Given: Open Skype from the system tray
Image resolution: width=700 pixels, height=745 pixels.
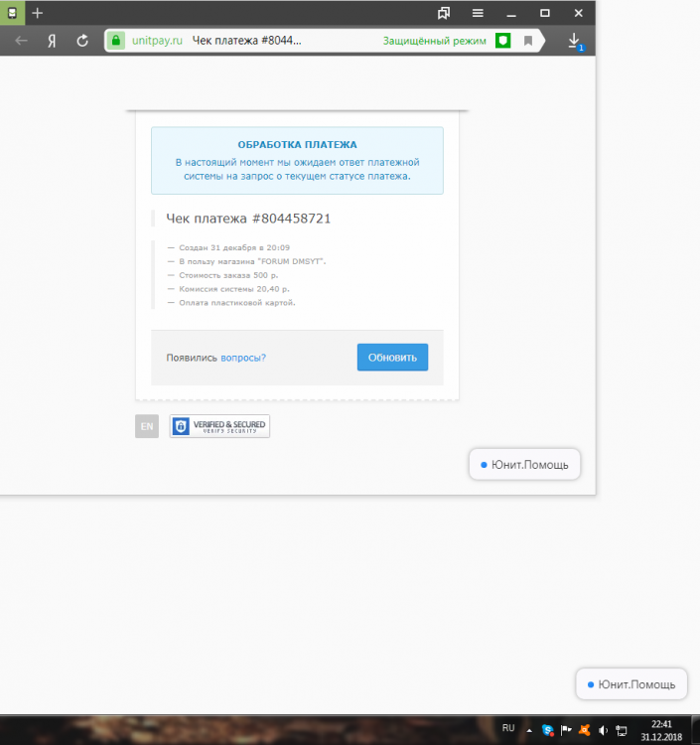Looking at the screenshot, I should 547,729.
